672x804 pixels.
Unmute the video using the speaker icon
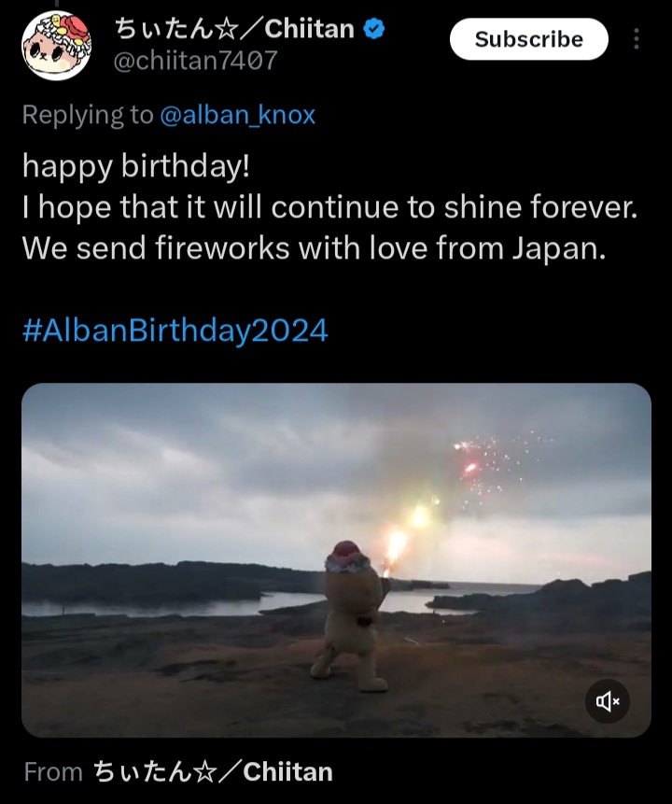pyautogui.click(x=608, y=701)
